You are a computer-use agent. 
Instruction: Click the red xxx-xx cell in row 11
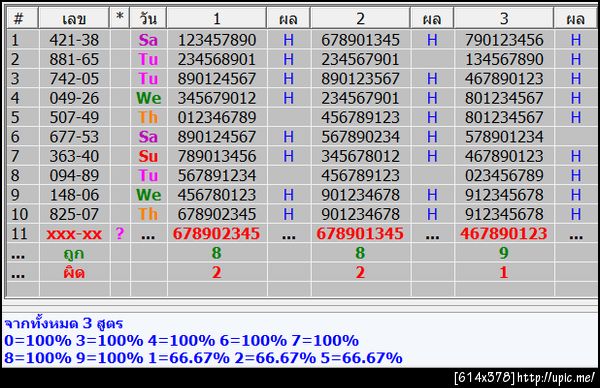(74, 234)
